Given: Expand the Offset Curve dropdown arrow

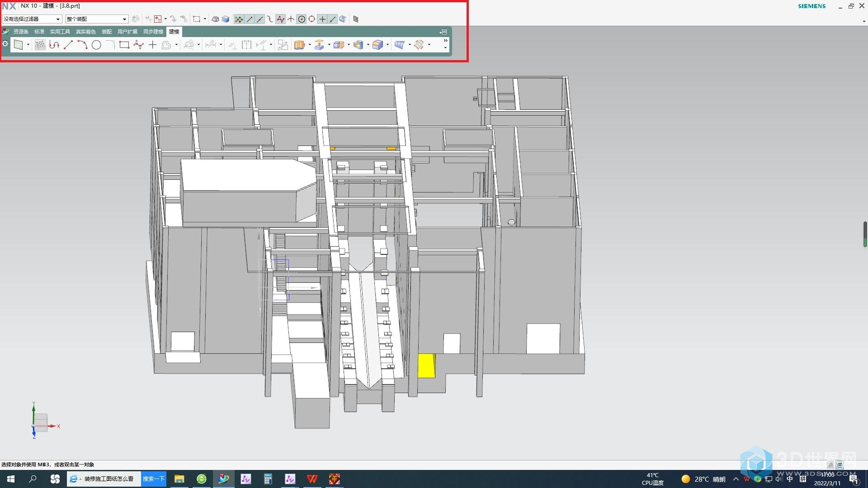Looking at the screenshot, I should pyautogui.click(x=176, y=45).
